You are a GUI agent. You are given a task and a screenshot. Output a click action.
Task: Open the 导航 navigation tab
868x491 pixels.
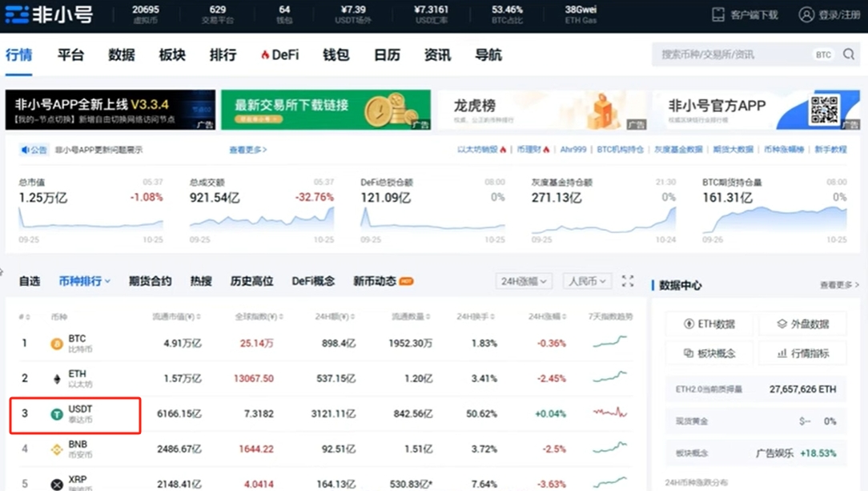[488, 54]
